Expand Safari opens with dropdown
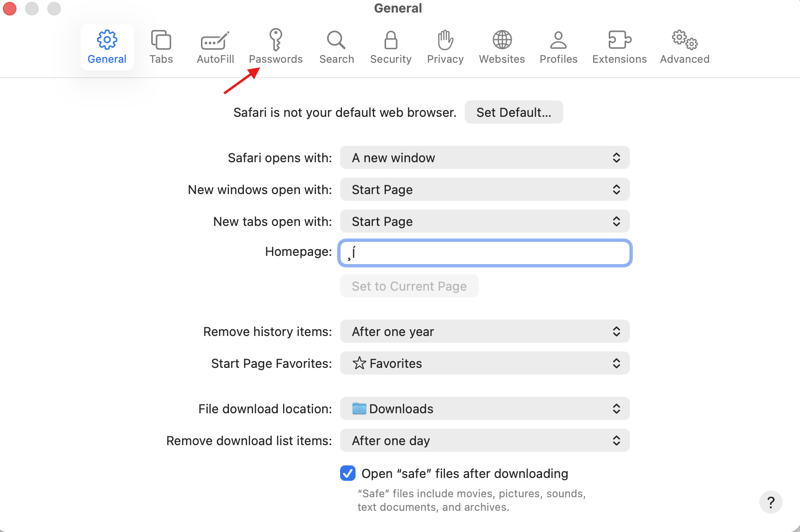This screenshot has height=532, width=800. [485, 157]
